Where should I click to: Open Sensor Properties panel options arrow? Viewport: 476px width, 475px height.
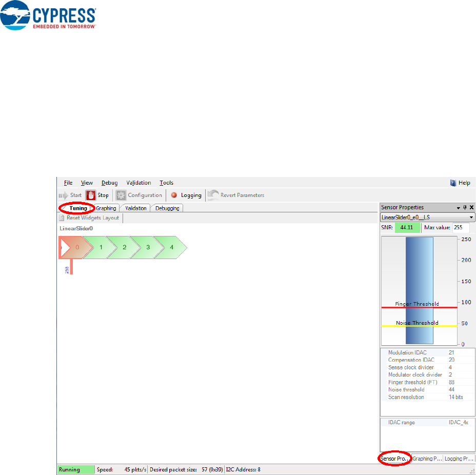click(459, 208)
